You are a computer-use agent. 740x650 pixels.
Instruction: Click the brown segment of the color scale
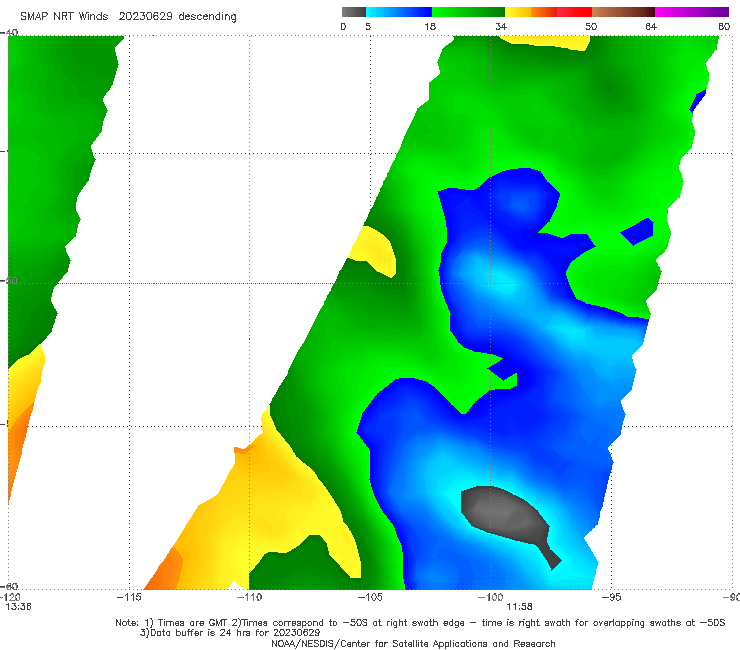coord(623,12)
